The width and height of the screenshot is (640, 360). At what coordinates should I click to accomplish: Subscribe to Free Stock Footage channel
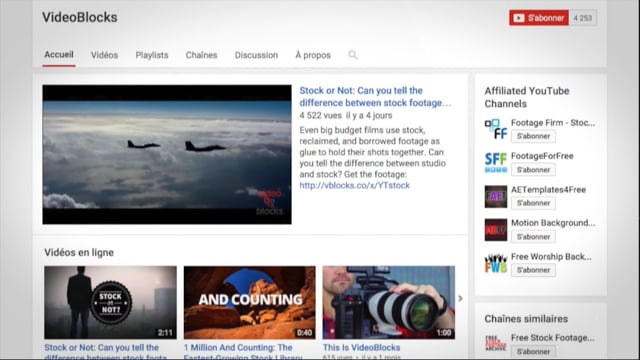(x=533, y=351)
